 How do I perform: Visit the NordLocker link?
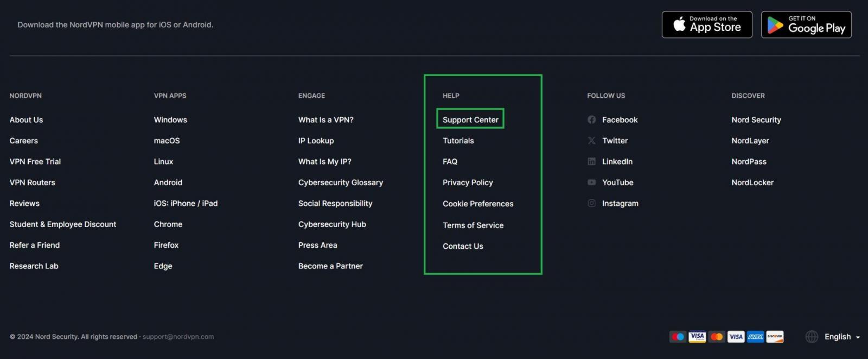coord(752,182)
